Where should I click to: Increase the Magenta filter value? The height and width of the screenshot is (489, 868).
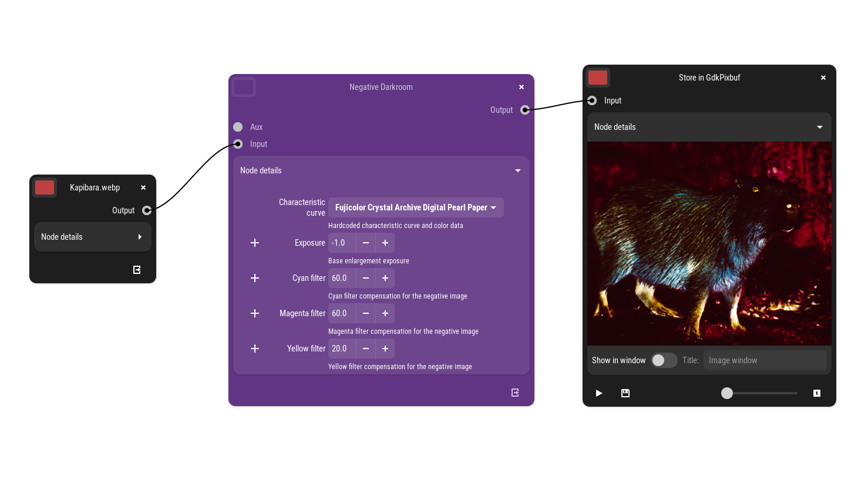pyautogui.click(x=385, y=313)
